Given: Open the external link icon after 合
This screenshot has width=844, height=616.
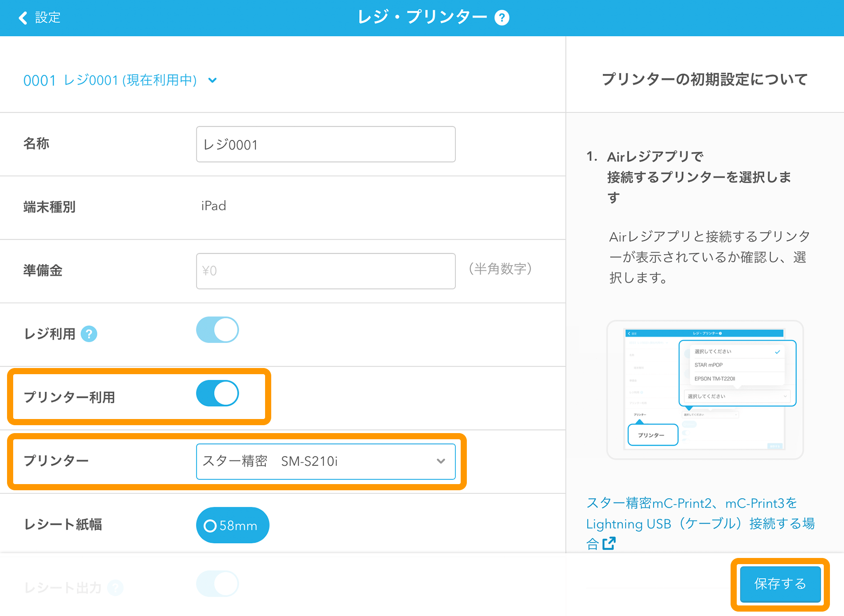Looking at the screenshot, I should tap(609, 543).
